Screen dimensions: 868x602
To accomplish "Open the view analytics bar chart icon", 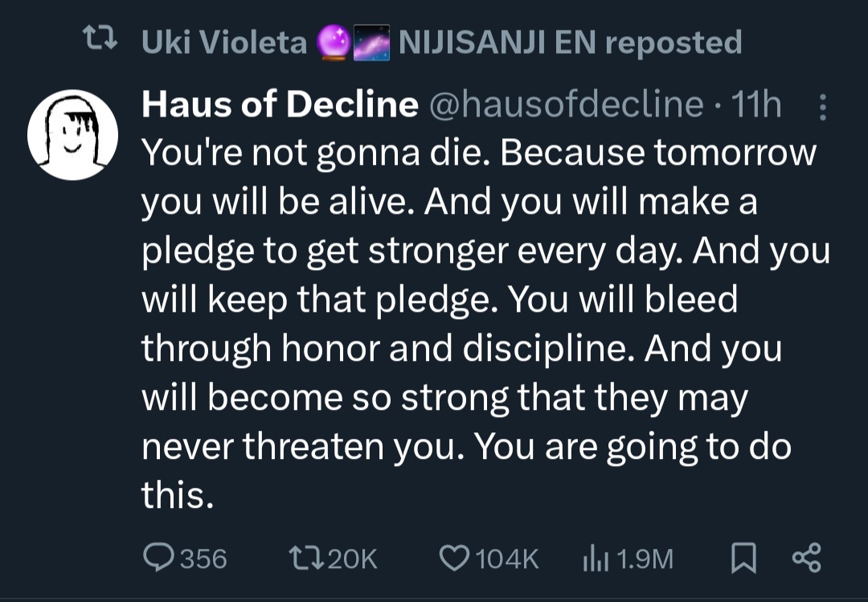I will (596, 558).
